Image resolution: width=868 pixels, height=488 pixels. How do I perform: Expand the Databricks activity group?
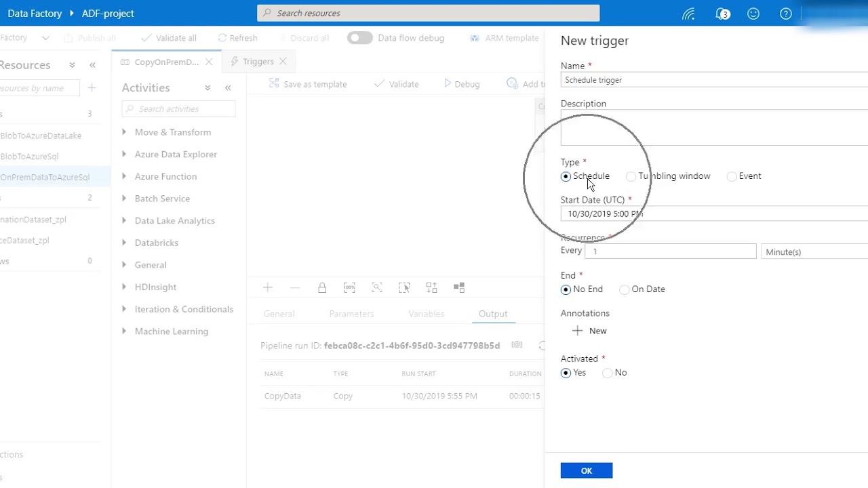pos(124,243)
